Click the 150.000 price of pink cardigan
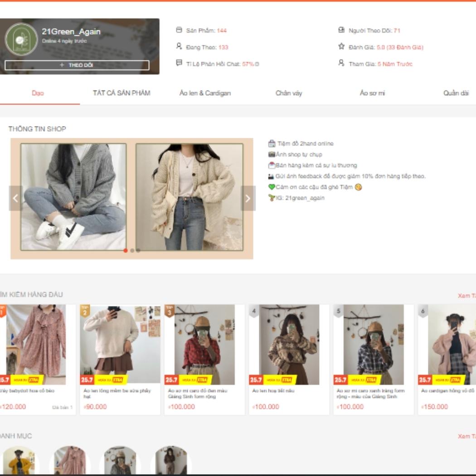This screenshot has height=476, width=476. click(x=434, y=407)
